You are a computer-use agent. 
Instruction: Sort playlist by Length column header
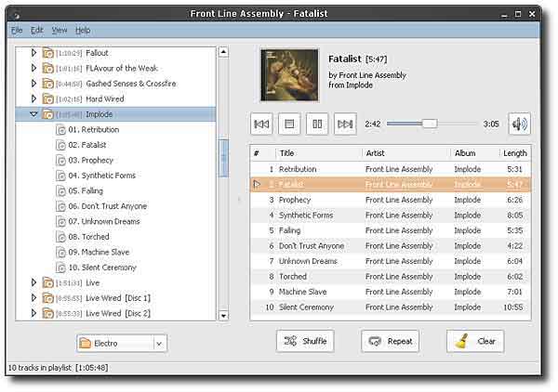(x=514, y=153)
